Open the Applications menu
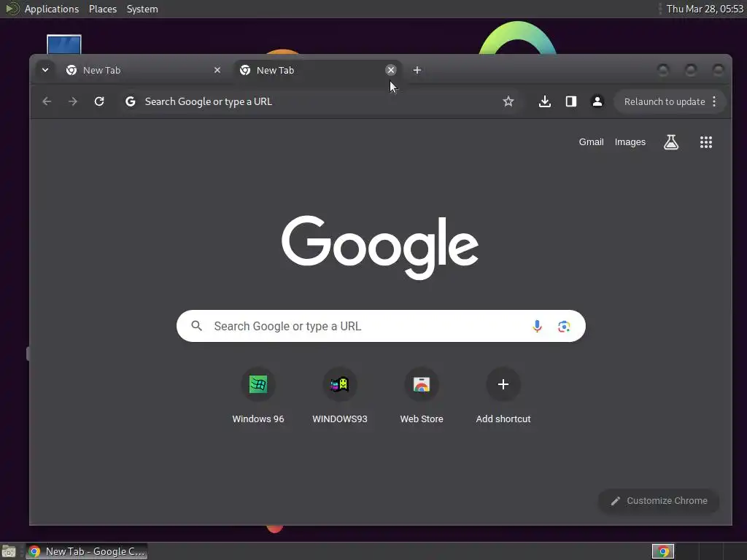Image resolution: width=747 pixels, height=560 pixels. point(52,9)
